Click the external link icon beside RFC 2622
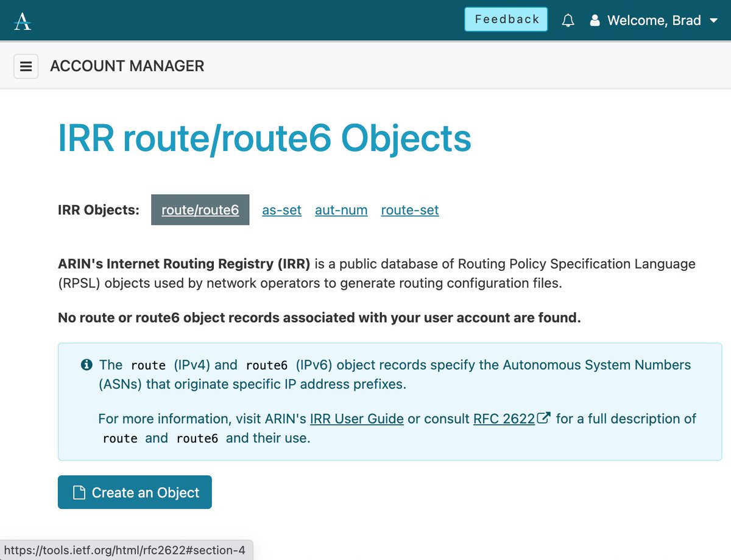The width and height of the screenshot is (731, 560). [544, 418]
